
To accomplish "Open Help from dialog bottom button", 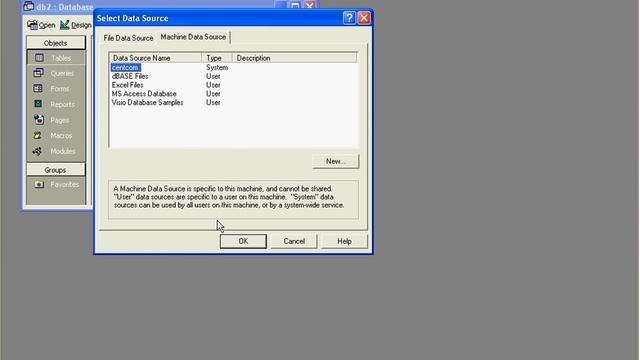I will point(344,241).
